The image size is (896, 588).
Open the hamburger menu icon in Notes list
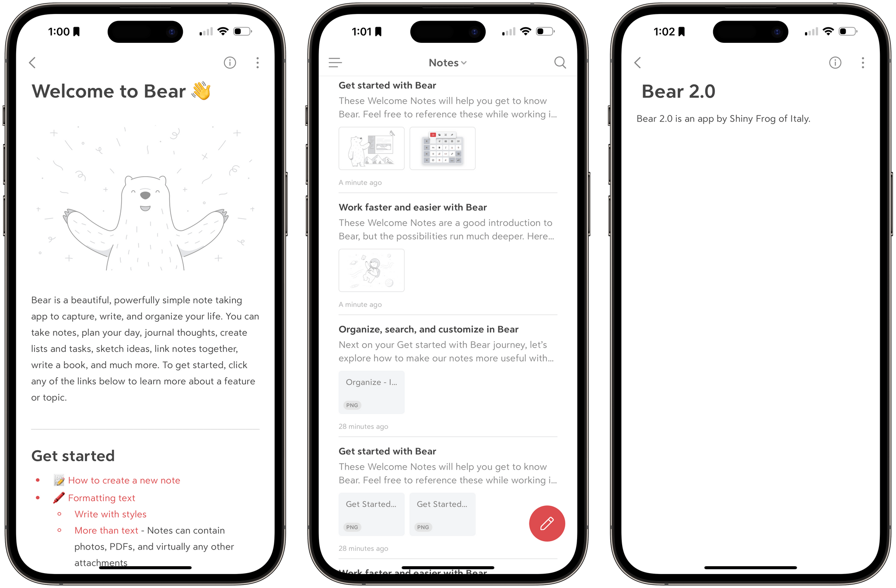click(336, 63)
